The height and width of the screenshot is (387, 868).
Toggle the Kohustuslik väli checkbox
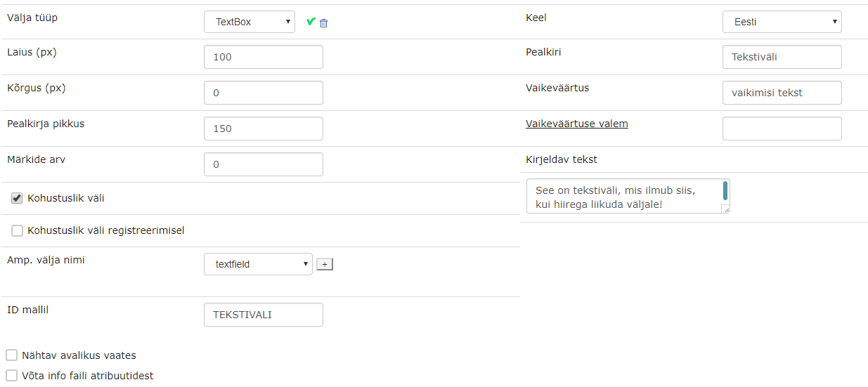coord(18,198)
